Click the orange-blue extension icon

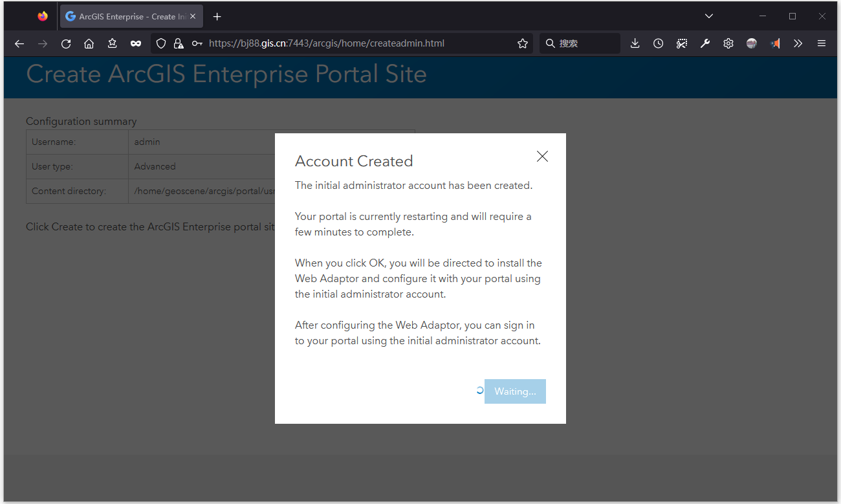[775, 43]
